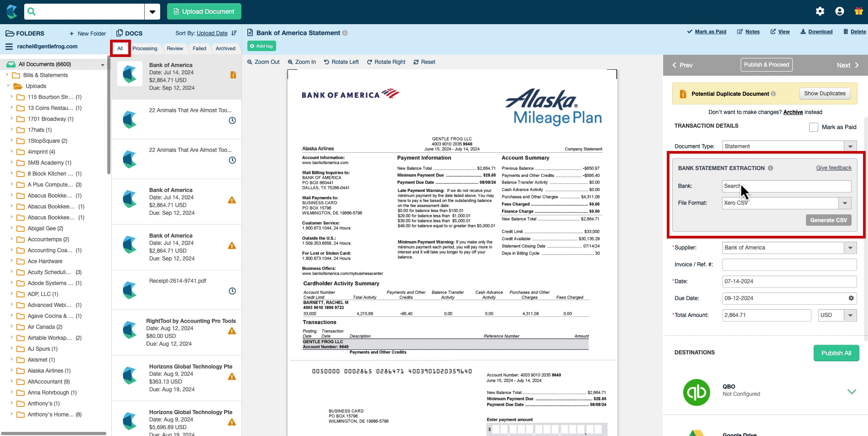The image size is (868, 436).
Task: Click Upload Document button
Action: [204, 11]
